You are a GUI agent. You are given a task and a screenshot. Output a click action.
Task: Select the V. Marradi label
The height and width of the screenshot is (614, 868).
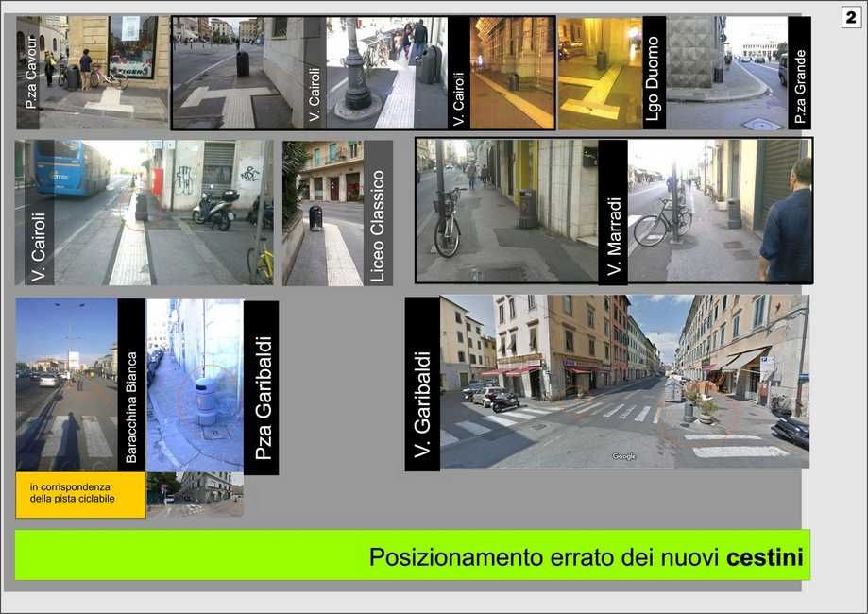[x=613, y=211]
